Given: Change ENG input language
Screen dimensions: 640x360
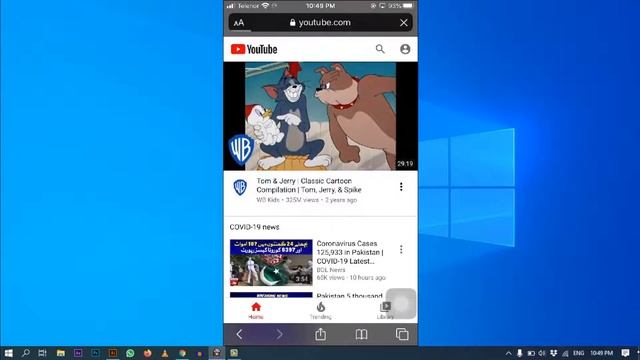Looking at the screenshot, I should pos(578,353).
